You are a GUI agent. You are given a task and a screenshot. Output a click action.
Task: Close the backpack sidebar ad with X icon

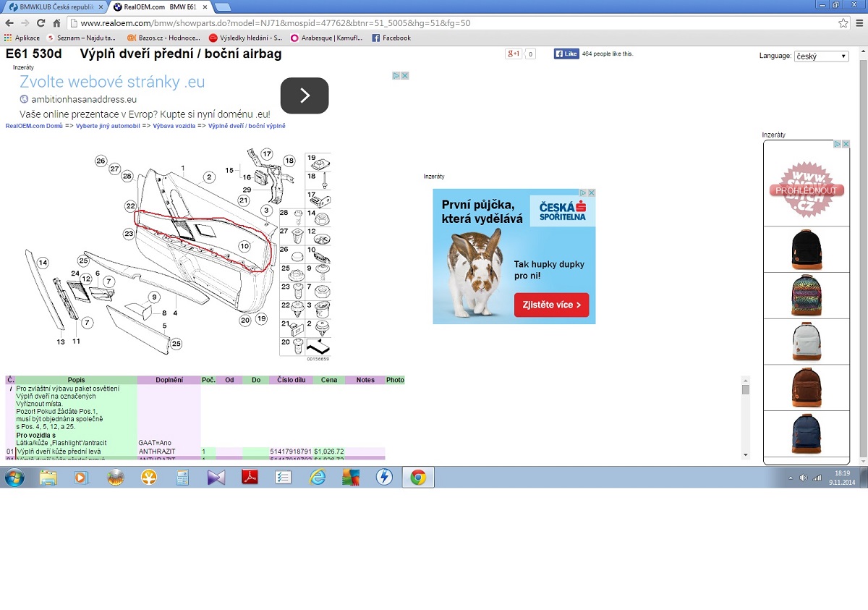(x=846, y=144)
